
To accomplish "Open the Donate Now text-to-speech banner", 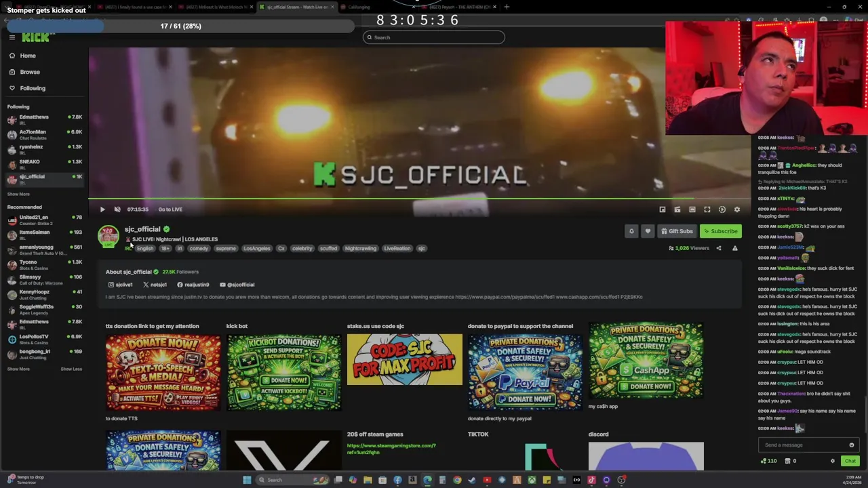I will click(163, 373).
